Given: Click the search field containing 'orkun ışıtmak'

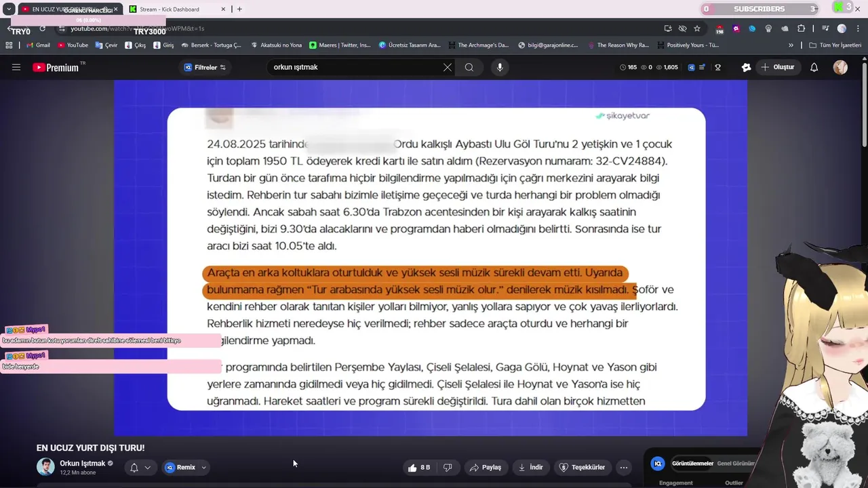Looking at the screenshot, I should 355,67.
